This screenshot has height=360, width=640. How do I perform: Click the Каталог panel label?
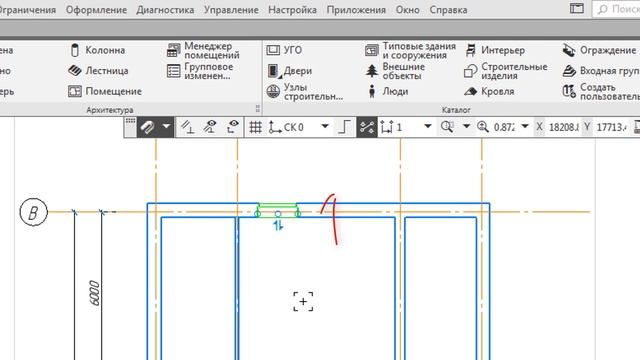[456, 110]
